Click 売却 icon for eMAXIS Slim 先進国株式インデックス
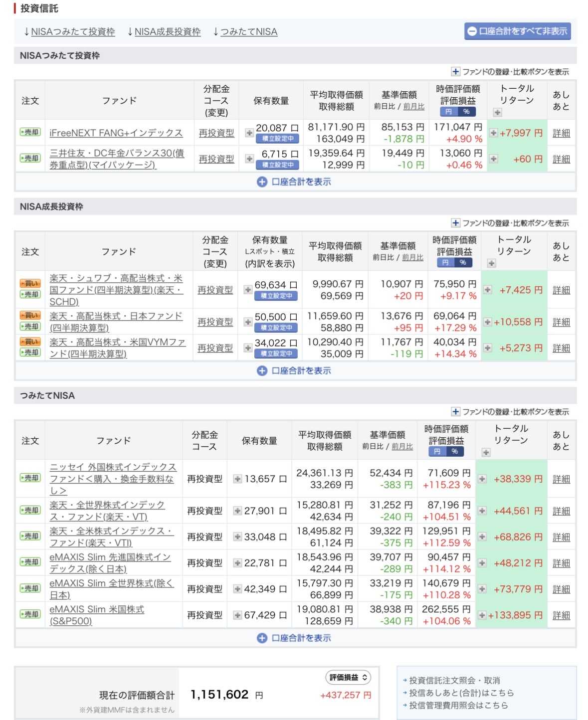This screenshot has width=588, height=720. pos(30,562)
